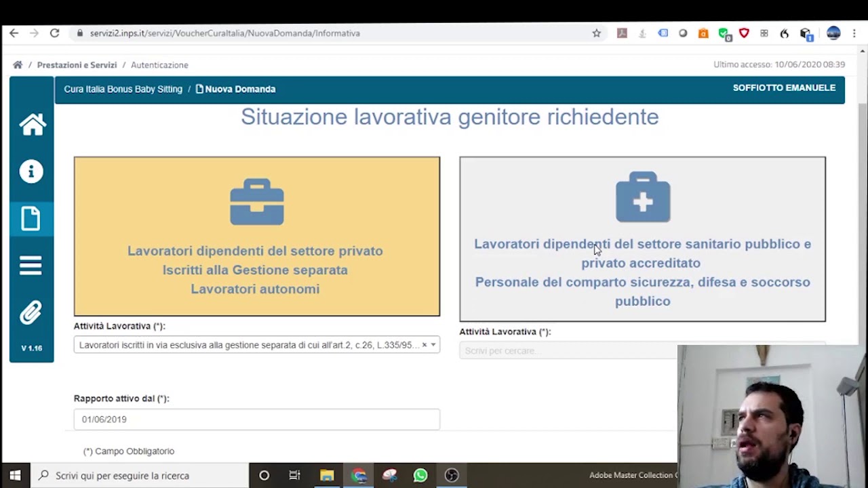Open Cura Italia Bonus Baby Sitting link
Screen dimensions: 868x488
(123, 89)
